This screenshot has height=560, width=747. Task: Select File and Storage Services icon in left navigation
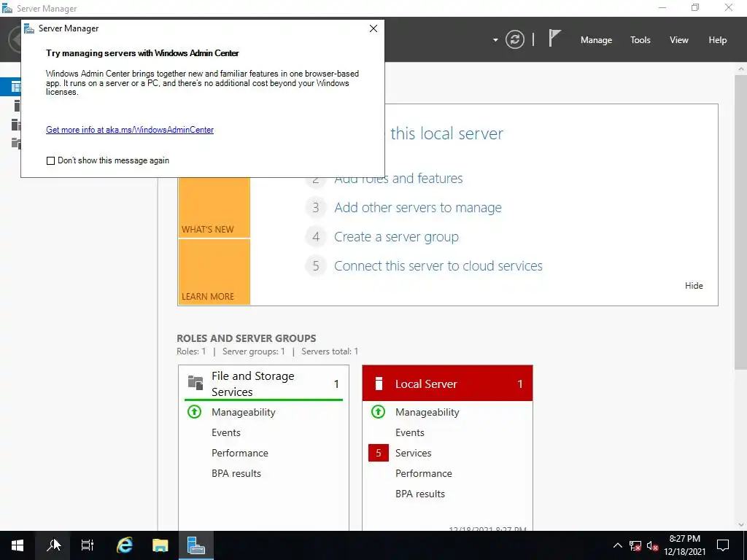pyautogui.click(x=16, y=144)
